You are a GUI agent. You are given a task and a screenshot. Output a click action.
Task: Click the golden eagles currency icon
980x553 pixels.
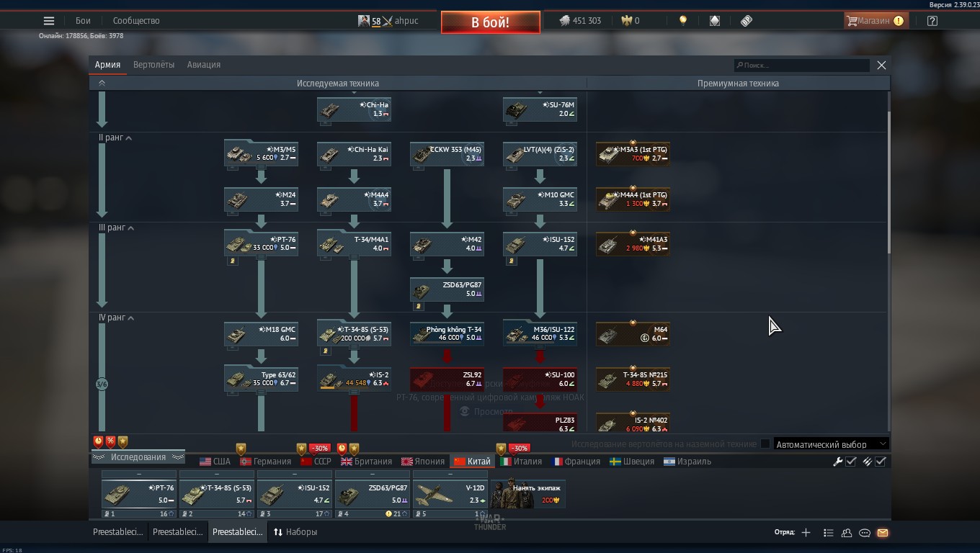pos(626,21)
